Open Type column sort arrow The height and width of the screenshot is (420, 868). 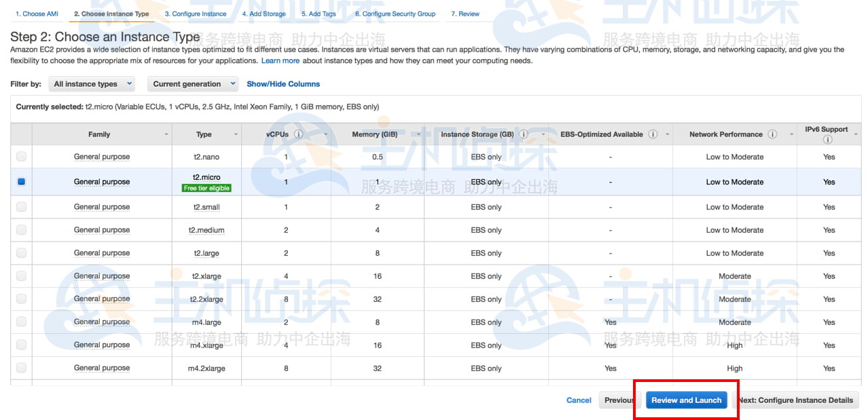[236, 134]
